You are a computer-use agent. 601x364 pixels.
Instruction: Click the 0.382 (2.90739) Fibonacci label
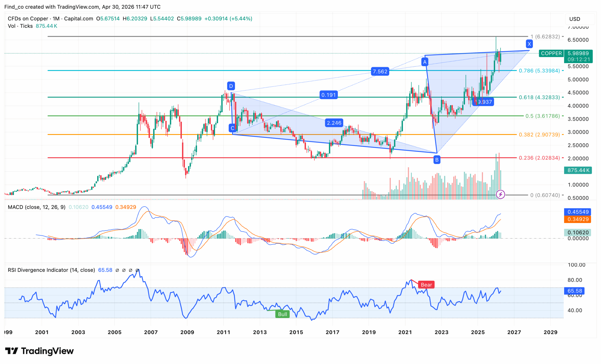tap(539, 134)
